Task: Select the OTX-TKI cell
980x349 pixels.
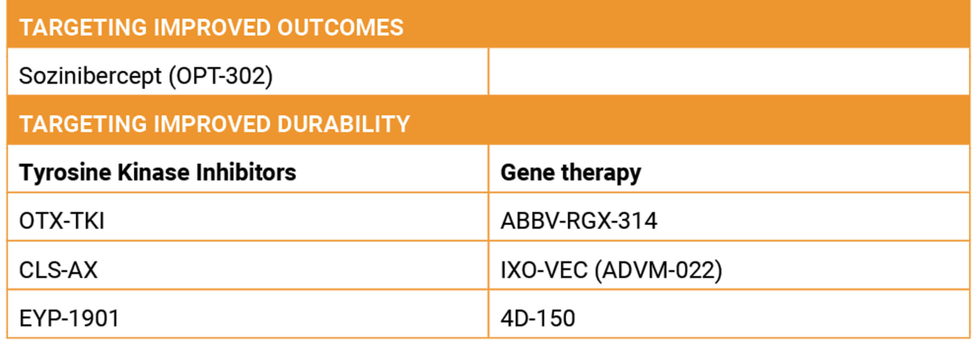Action: pos(62,221)
